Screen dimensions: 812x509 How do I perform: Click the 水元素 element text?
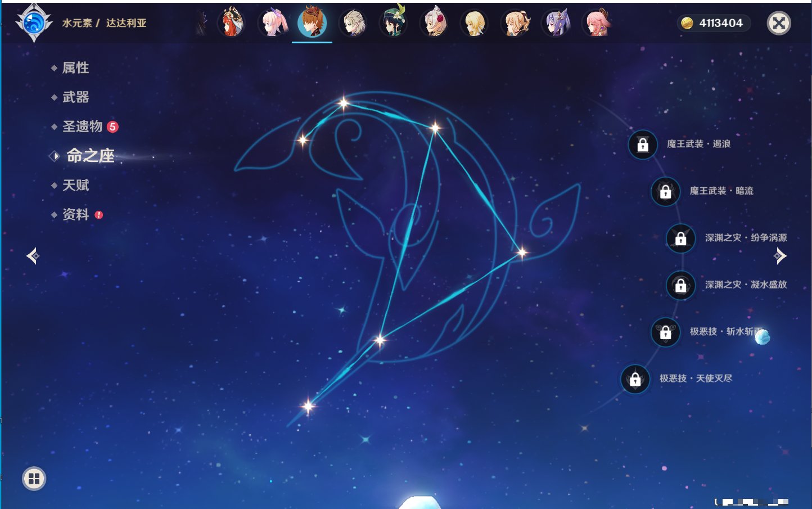(x=77, y=23)
